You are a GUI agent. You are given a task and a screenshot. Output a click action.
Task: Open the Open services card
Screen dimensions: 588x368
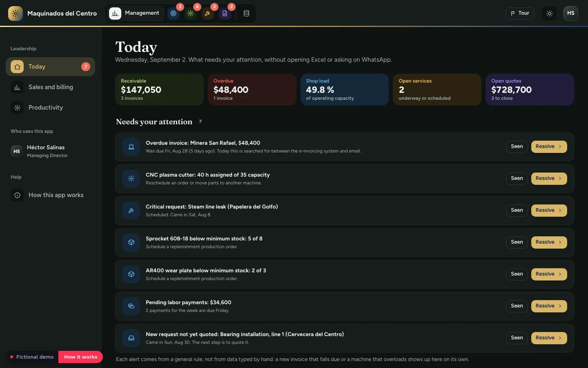pos(437,90)
